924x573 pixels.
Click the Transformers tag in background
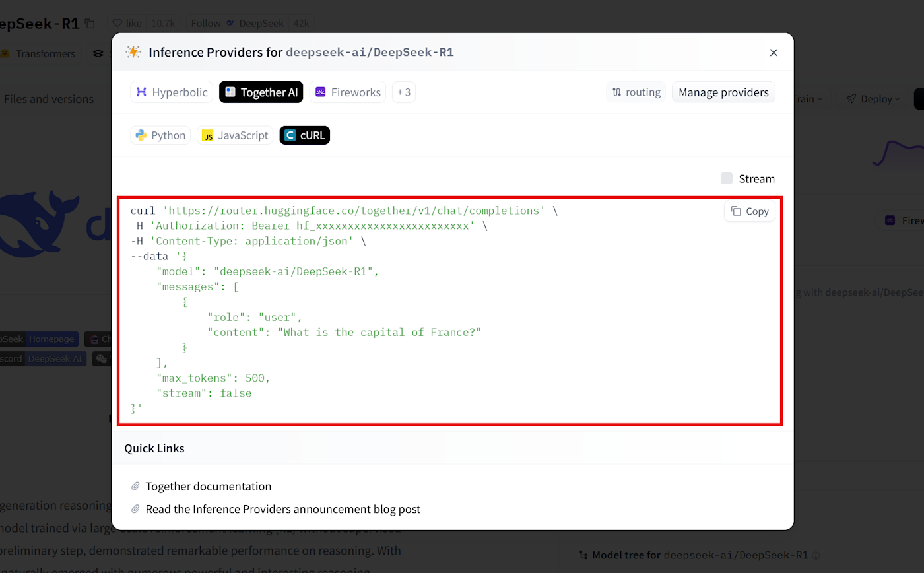pos(38,53)
